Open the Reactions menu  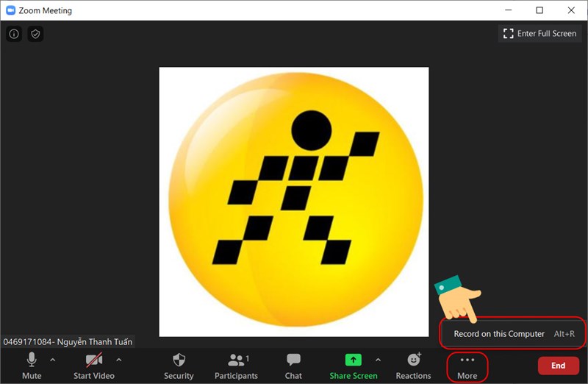click(x=413, y=366)
